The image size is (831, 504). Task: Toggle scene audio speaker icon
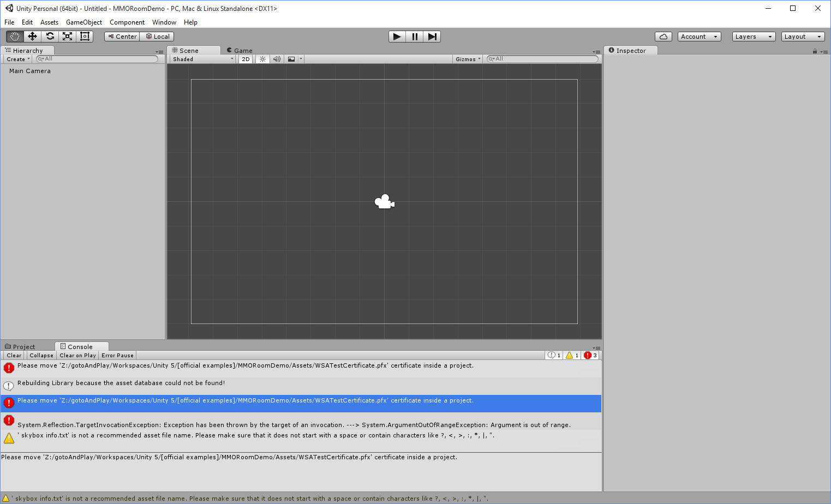tap(277, 59)
